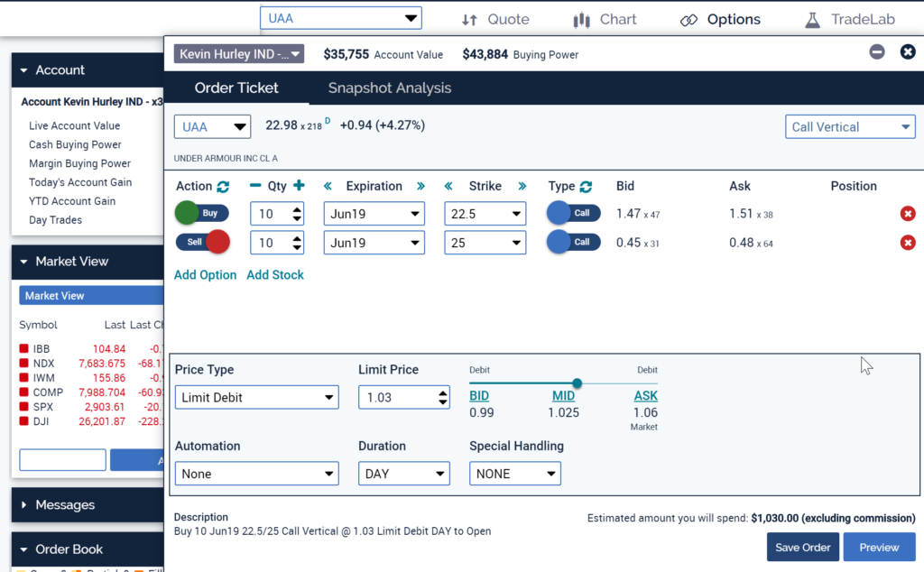
Task: Toggle the Sell action switch on second leg
Action: click(202, 242)
